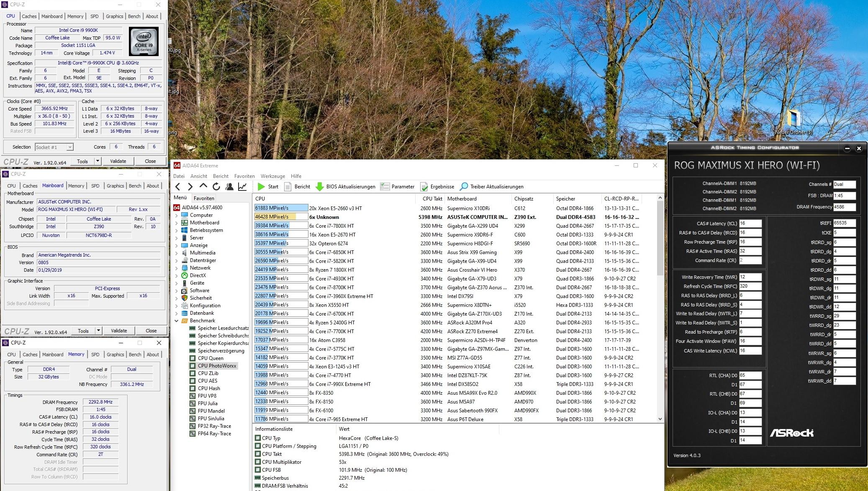868x491 pixels.
Task: Expand the Motherboard tree node
Action: coord(177,223)
